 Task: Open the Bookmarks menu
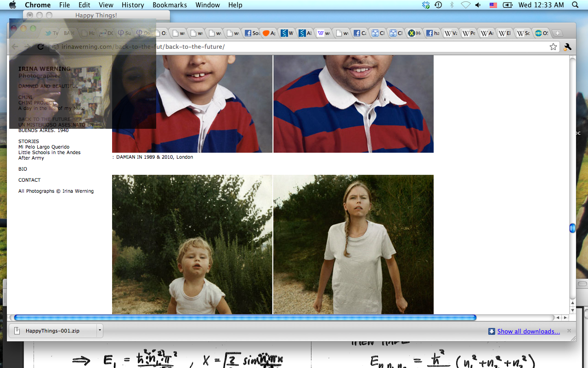(170, 5)
